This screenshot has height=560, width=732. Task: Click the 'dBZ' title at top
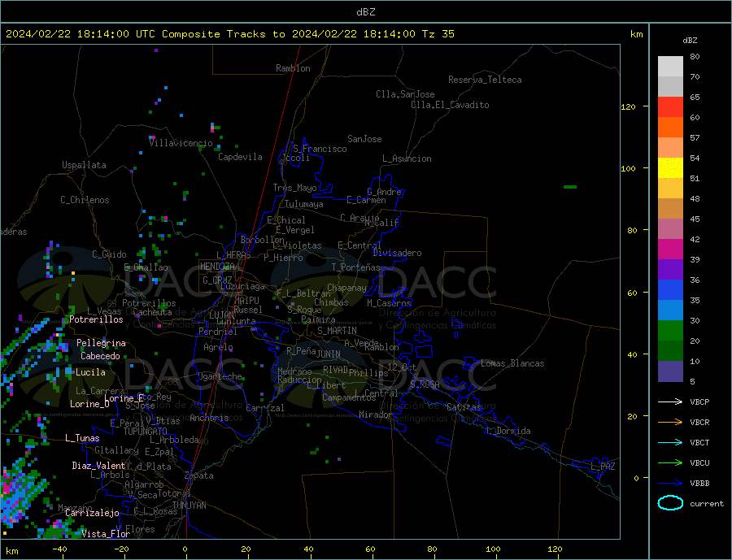tap(365, 12)
